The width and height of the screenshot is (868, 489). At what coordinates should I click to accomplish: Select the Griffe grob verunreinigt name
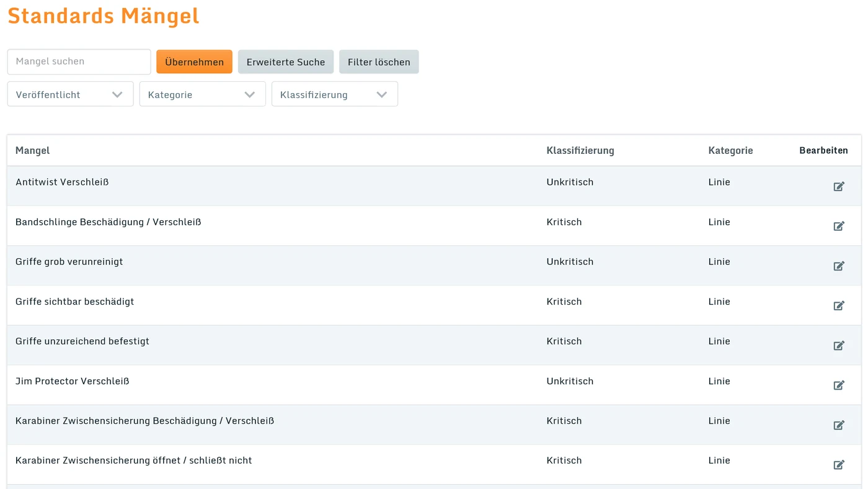tap(69, 261)
